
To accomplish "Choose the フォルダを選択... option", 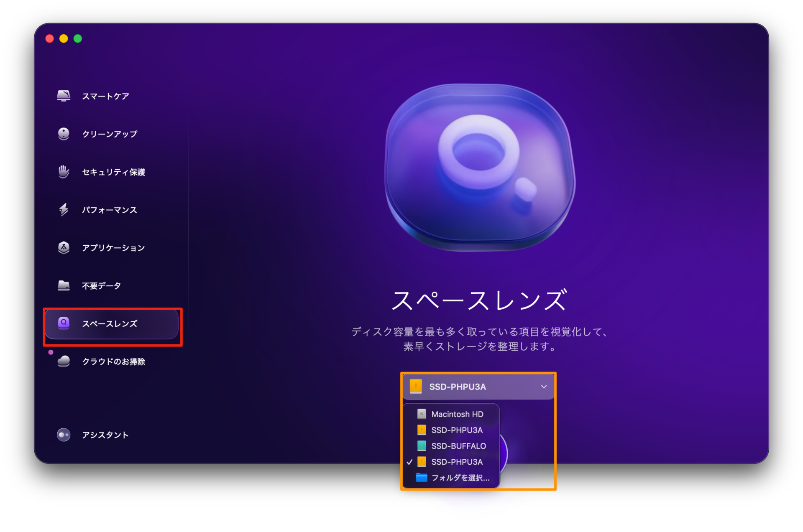I will [x=460, y=478].
